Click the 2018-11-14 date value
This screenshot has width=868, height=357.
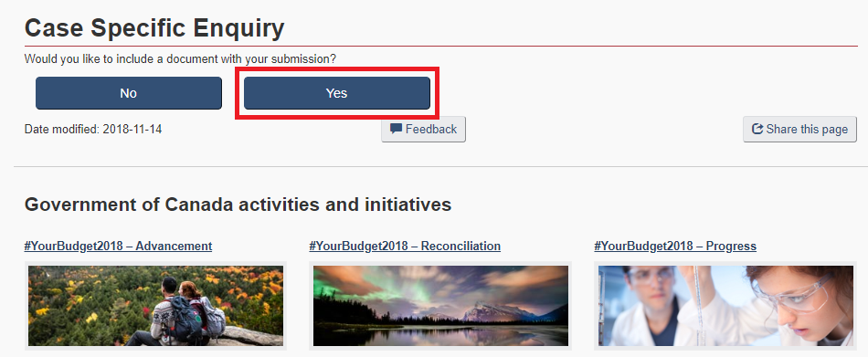pos(132,129)
